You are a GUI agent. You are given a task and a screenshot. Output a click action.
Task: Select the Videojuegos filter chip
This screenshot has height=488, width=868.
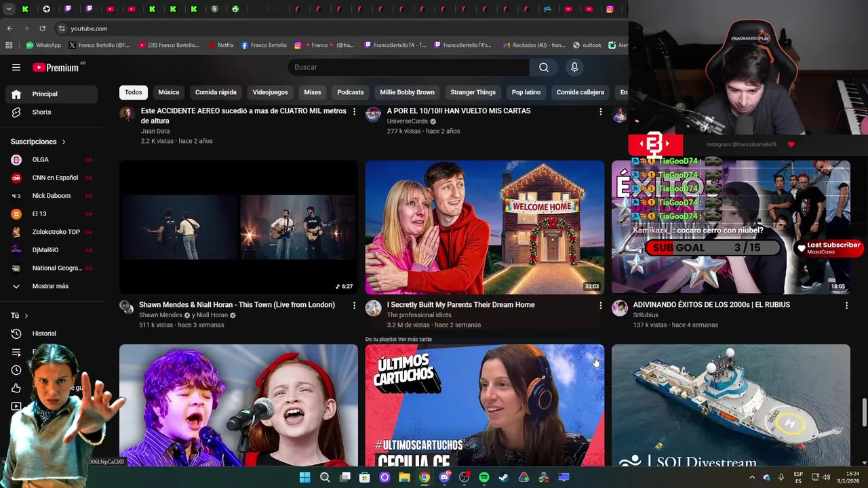point(270,92)
